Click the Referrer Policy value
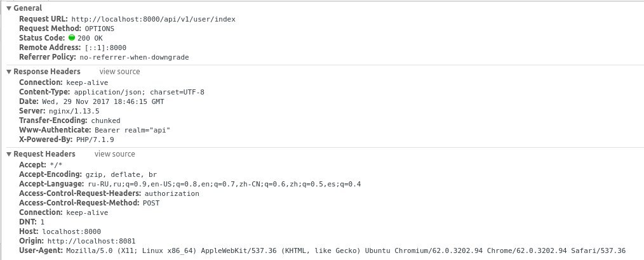The height and width of the screenshot is (260, 644). (x=134, y=58)
